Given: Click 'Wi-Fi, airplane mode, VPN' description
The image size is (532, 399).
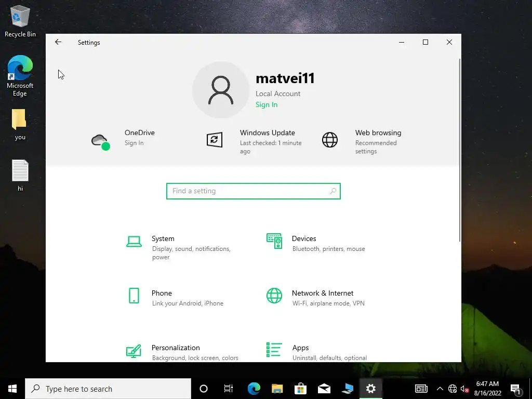Looking at the screenshot, I should (x=328, y=303).
